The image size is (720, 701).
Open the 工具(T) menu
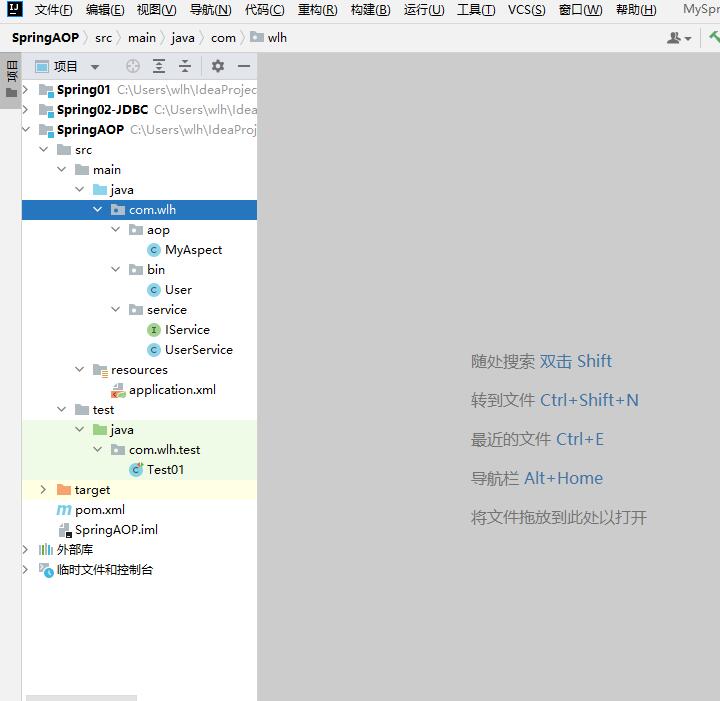click(x=476, y=10)
